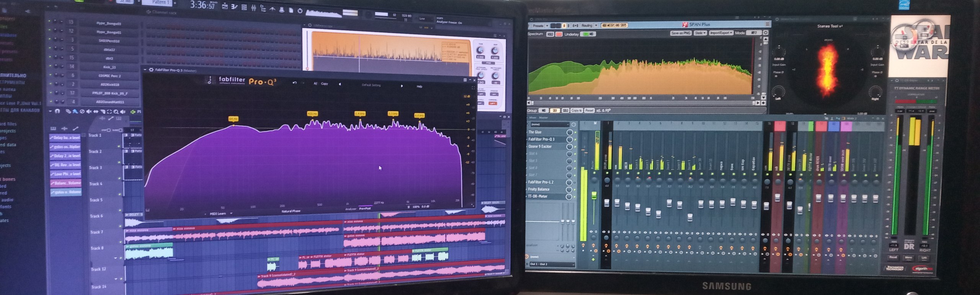Open SPAN Plus hamburger menu
The width and height of the screenshot is (980, 295).
[768, 24]
